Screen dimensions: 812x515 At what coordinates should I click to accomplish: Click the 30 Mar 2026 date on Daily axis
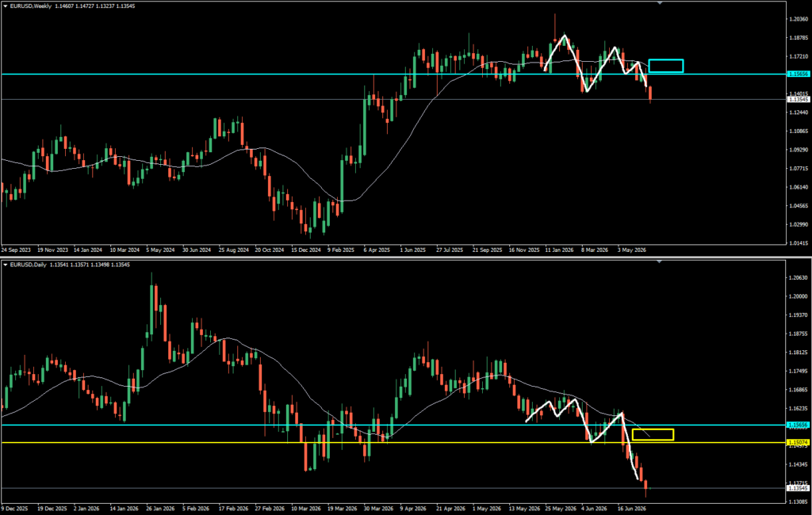[x=378, y=509]
